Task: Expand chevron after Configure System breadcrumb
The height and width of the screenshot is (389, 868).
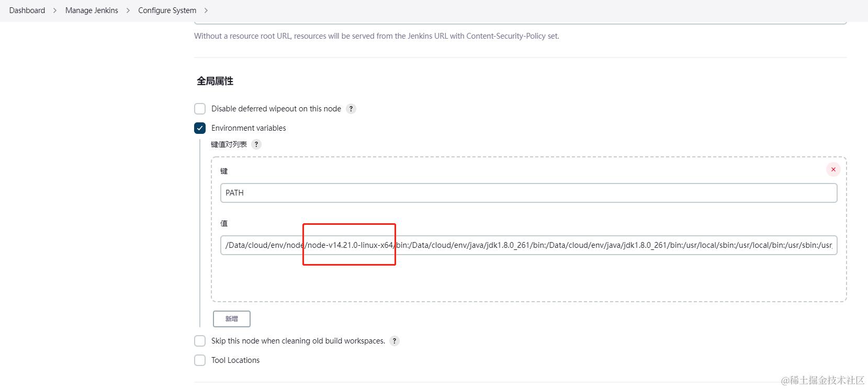Action: tap(206, 10)
